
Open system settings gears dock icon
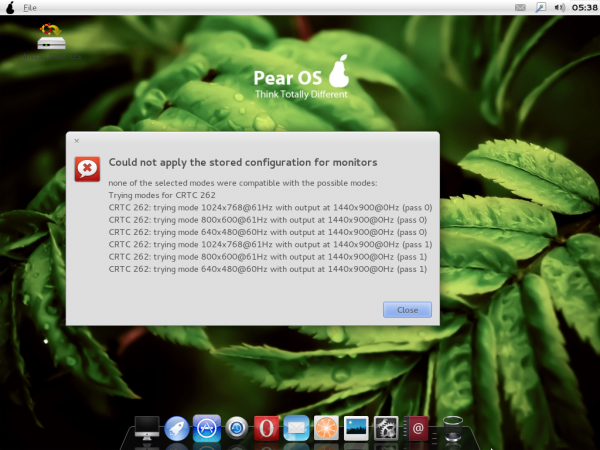386,428
